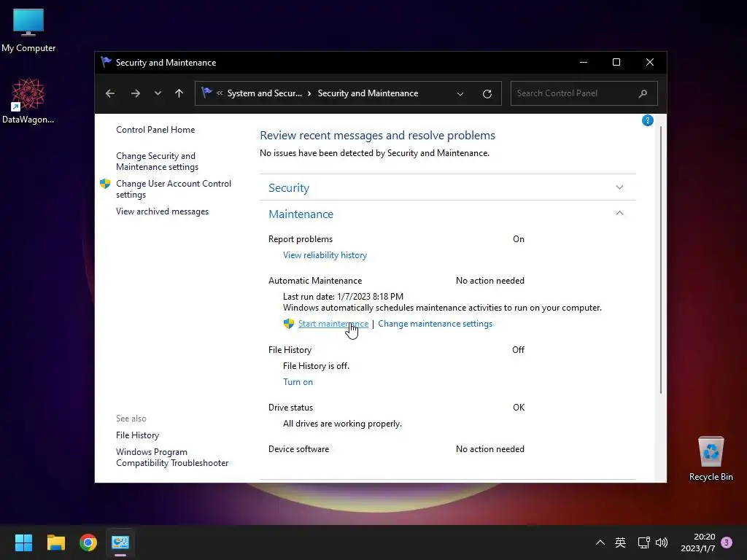The width and height of the screenshot is (747, 560).
Task: Click Last run date text
Action: [x=343, y=297]
